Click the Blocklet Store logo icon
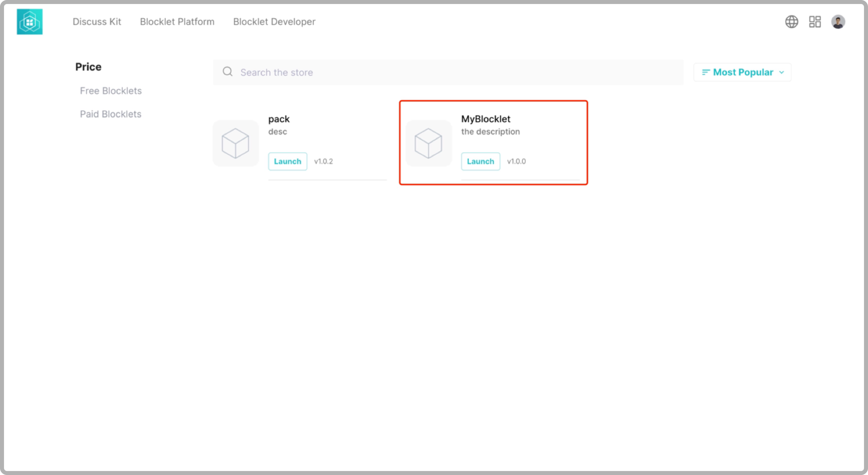The width and height of the screenshot is (868, 475). [30, 22]
